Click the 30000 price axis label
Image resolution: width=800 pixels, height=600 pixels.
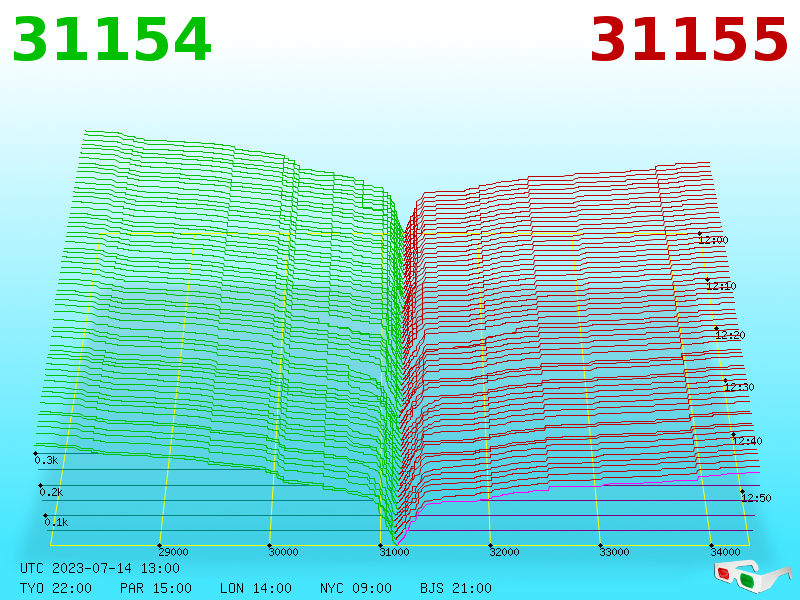point(283,552)
